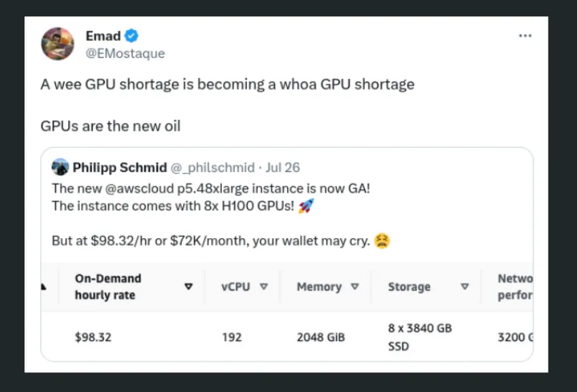Screen dimensions: 577x392
Task: Click the left arrow beside the table header
Action: coord(44,287)
